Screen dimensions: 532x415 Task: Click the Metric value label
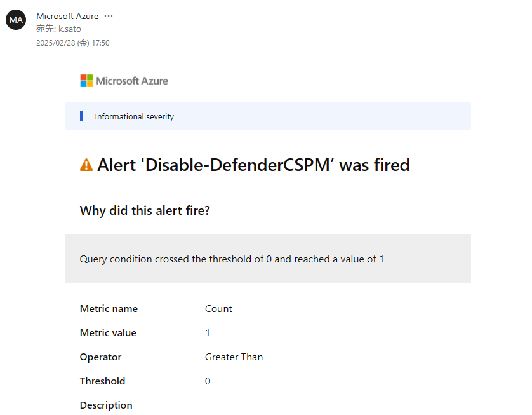(x=108, y=333)
